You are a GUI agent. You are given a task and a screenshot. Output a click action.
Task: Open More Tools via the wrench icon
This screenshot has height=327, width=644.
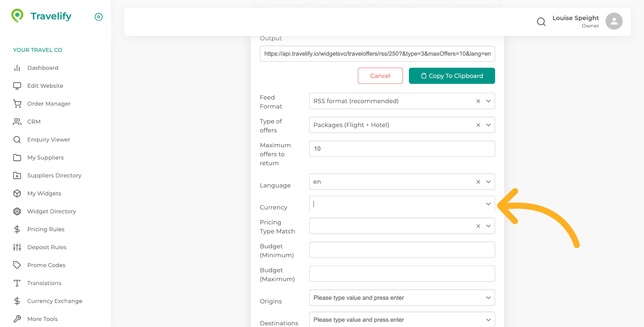17,319
